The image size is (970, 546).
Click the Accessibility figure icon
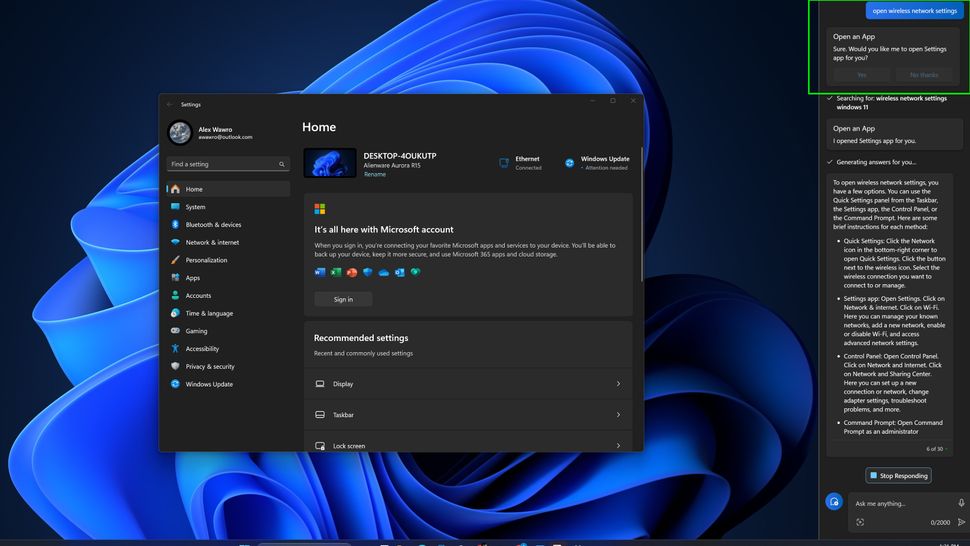coord(175,349)
